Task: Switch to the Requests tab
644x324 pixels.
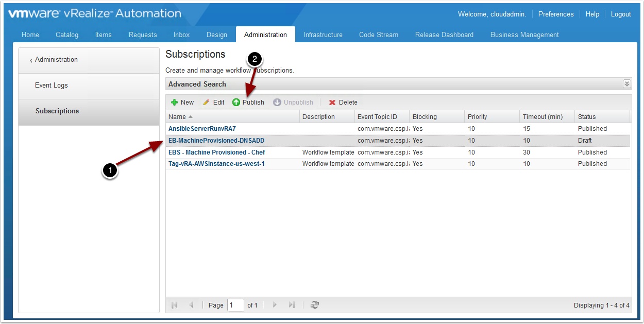Action: pos(143,35)
